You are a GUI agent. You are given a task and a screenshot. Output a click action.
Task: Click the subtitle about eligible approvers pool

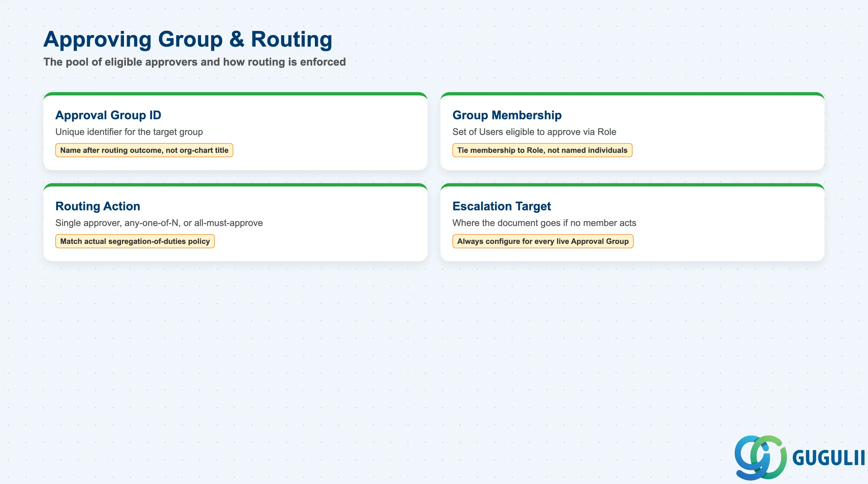tap(194, 62)
